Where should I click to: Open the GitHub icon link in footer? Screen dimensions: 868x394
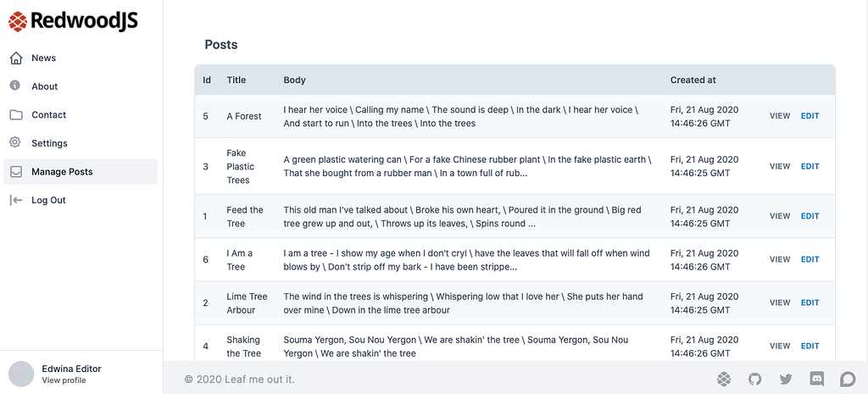pyautogui.click(x=754, y=379)
